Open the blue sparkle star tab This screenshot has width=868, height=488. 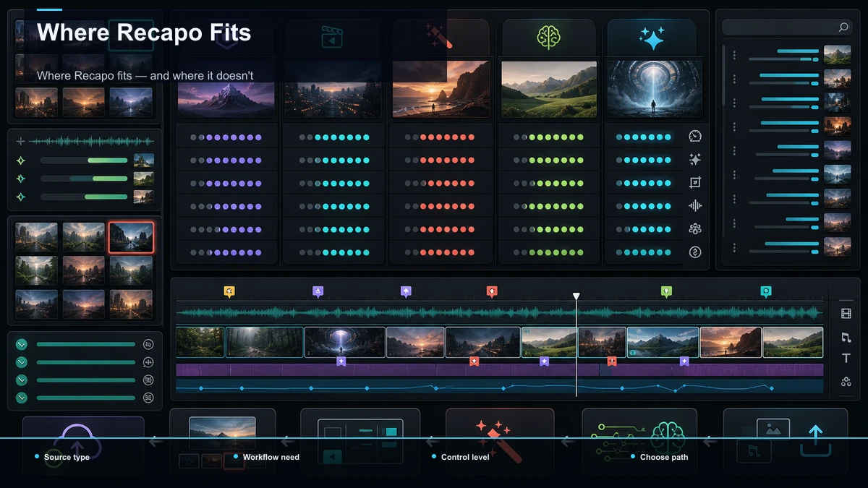pyautogui.click(x=652, y=38)
